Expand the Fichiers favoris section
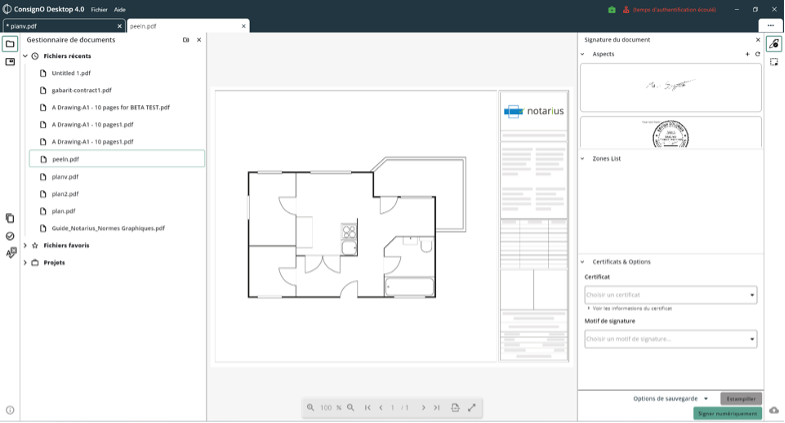The image size is (785, 423). pyautogui.click(x=25, y=245)
